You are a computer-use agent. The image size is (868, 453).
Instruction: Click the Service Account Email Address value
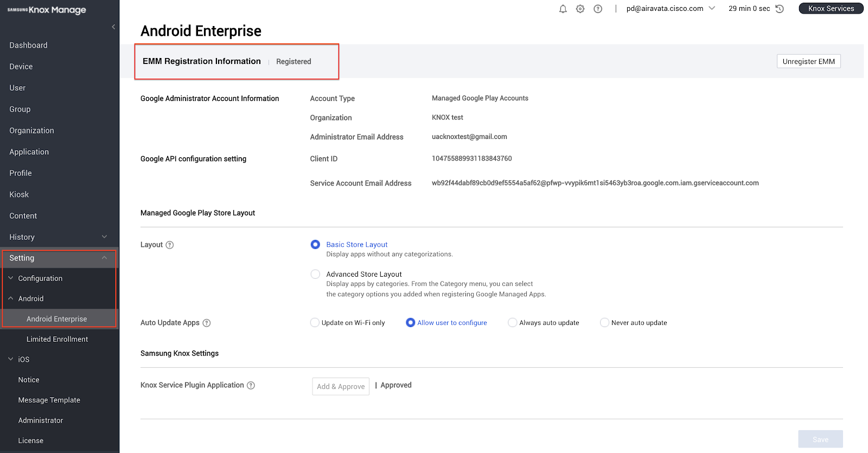pyautogui.click(x=595, y=183)
